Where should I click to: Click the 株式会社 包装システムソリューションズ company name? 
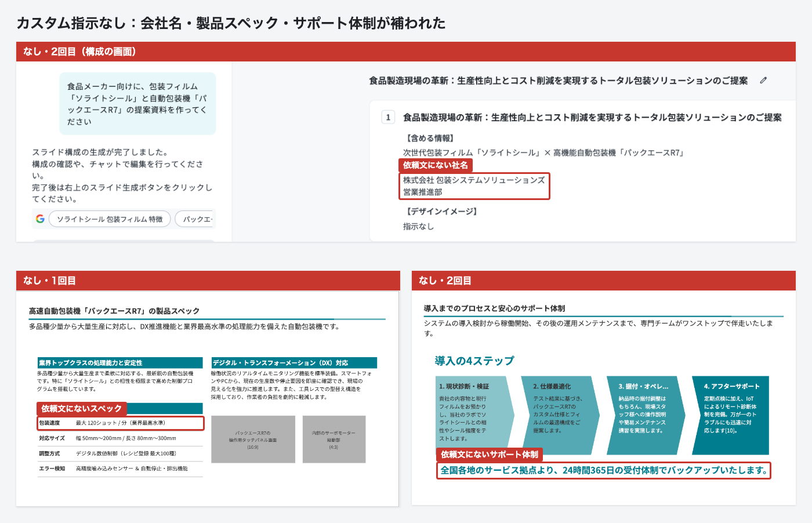(x=474, y=180)
